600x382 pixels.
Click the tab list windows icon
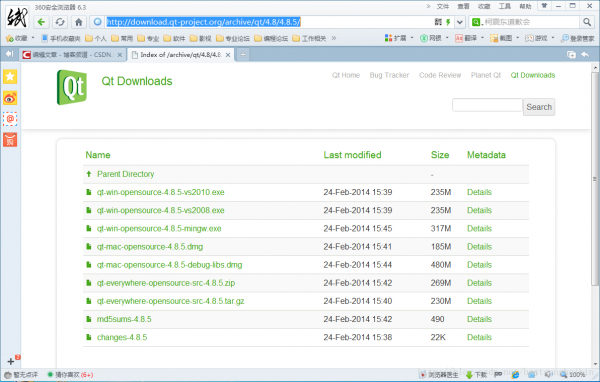coord(571,55)
